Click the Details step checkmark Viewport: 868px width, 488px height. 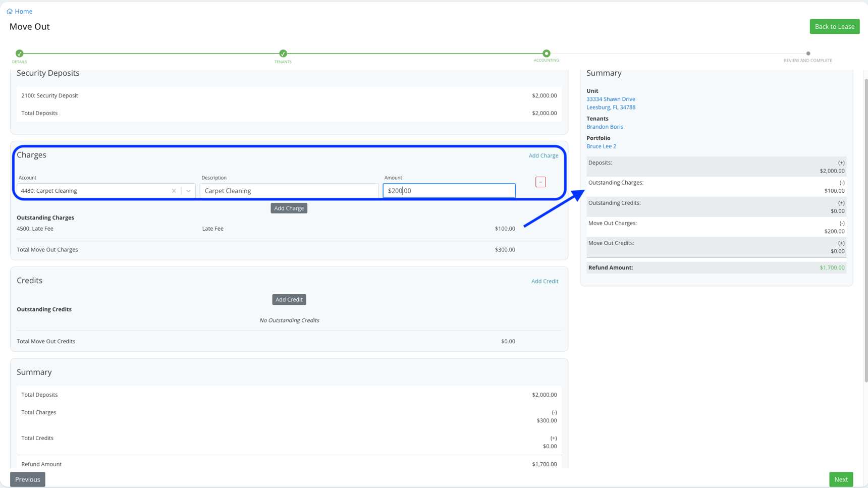(19, 53)
